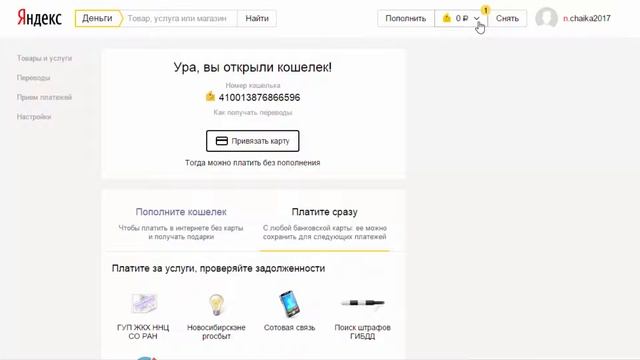Click the Найти search button
Viewport: 640px width, 360px height.
pyautogui.click(x=257, y=18)
